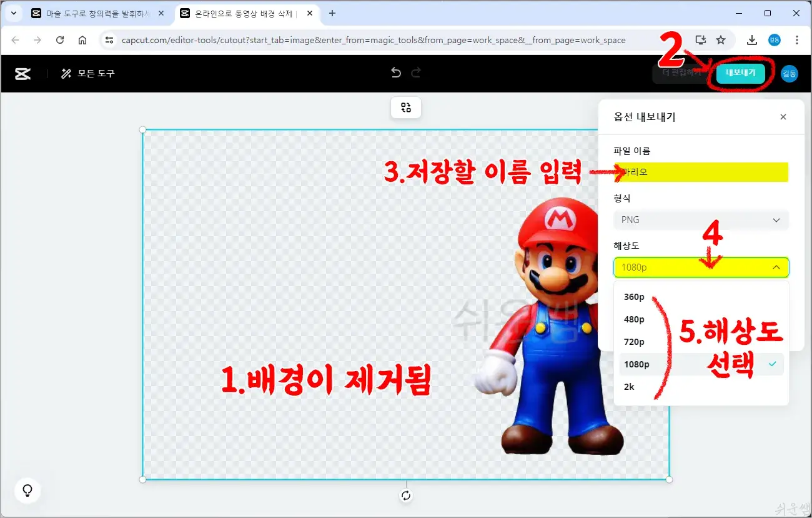Image resolution: width=812 pixels, height=518 pixels.
Task: Open the tab search dropdown arrow
Action: (x=13, y=13)
